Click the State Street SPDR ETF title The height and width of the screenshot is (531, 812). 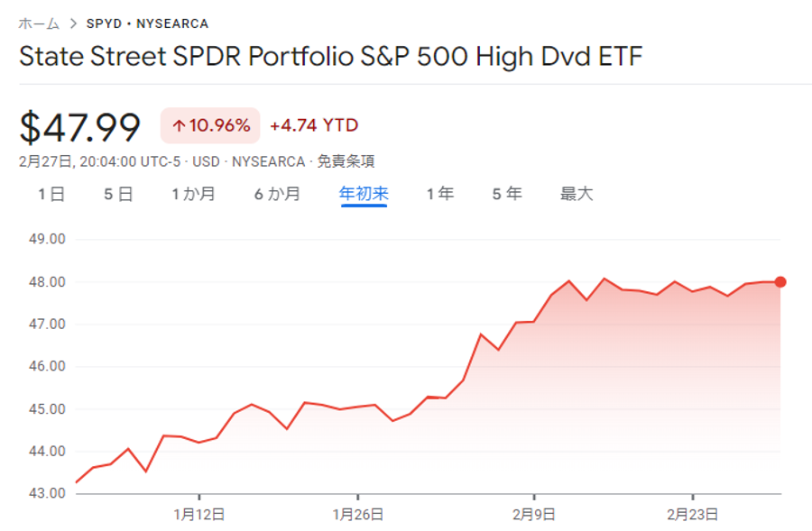(x=330, y=57)
